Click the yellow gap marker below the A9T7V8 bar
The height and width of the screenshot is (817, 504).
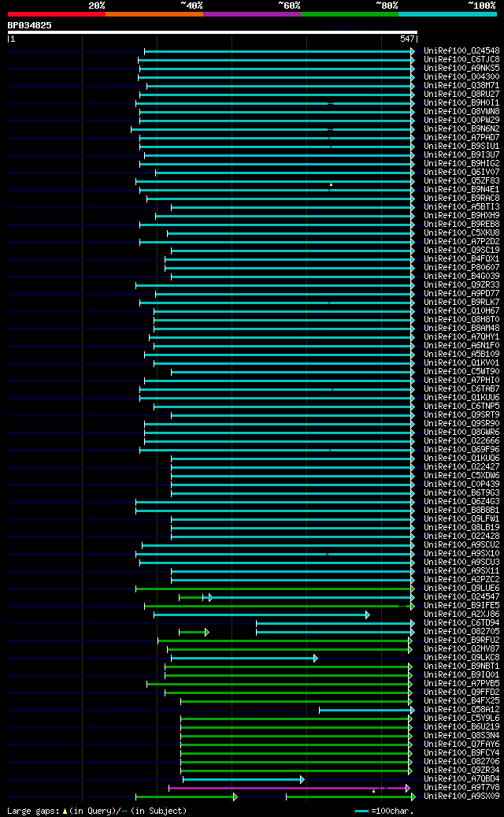(373, 792)
